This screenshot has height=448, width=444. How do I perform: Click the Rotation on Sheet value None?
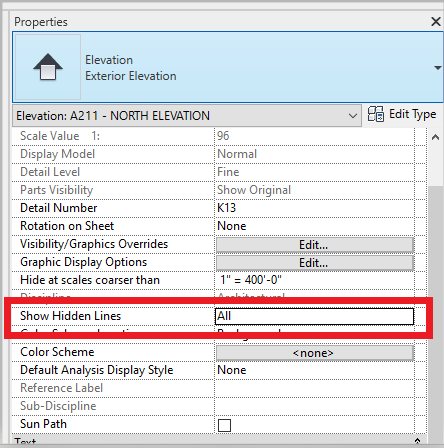[x=232, y=226]
